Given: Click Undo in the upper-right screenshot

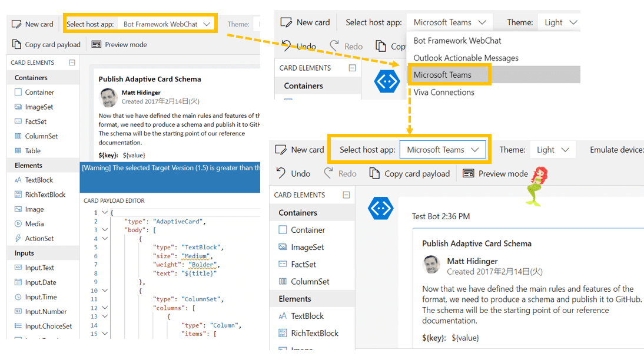Looking at the screenshot, I should pyautogui.click(x=299, y=46).
